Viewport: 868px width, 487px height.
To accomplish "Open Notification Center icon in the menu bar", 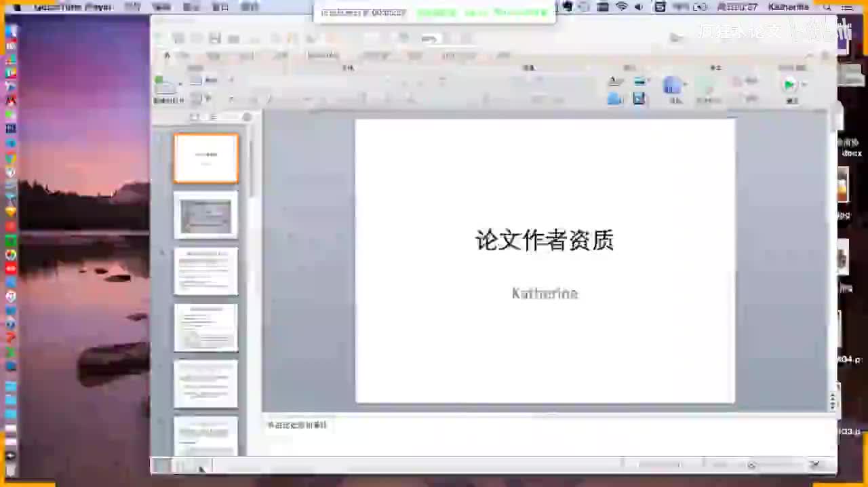I will click(x=846, y=7).
